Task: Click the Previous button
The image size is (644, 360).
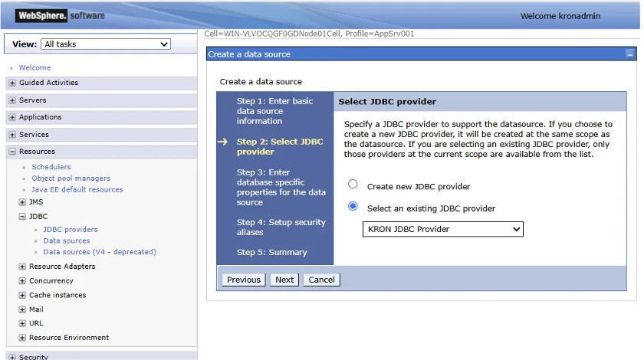Action: click(244, 280)
